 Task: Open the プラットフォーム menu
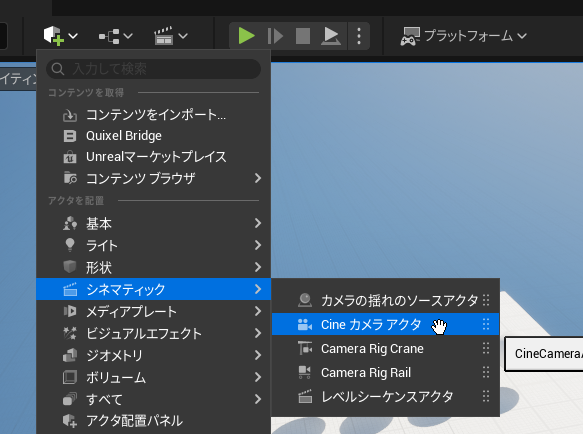pyautogui.click(x=464, y=36)
